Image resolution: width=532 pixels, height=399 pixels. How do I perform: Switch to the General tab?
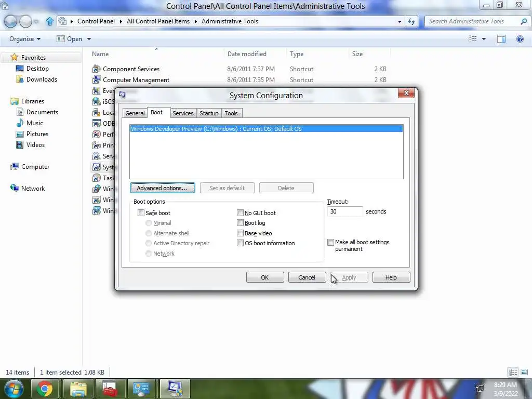(x=135, y=113)
